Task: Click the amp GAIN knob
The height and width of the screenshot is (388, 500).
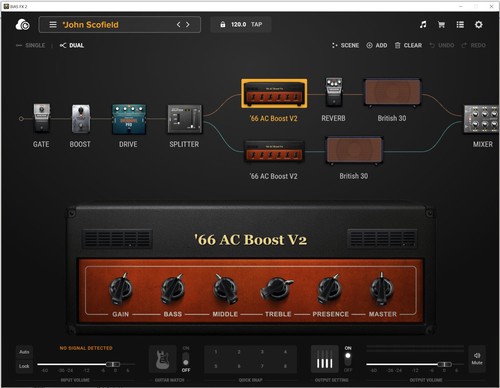Action: point(121,289)
